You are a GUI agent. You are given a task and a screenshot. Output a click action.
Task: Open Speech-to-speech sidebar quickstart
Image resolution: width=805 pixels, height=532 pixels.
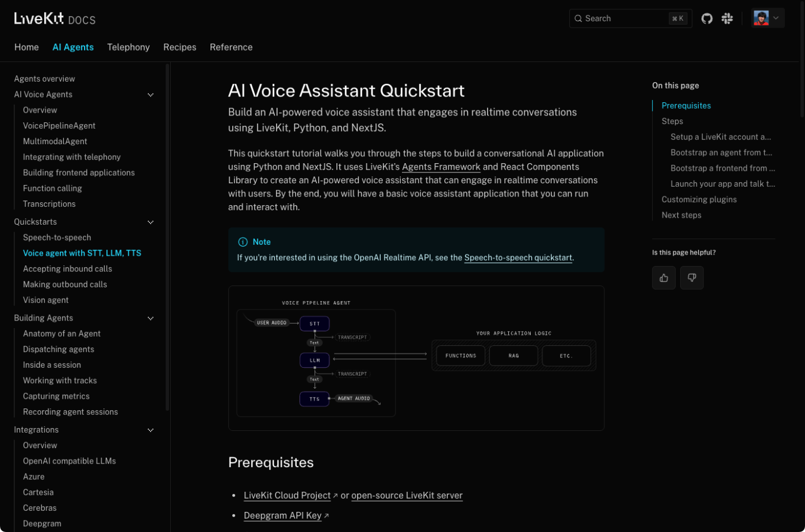tap(57, 237)
